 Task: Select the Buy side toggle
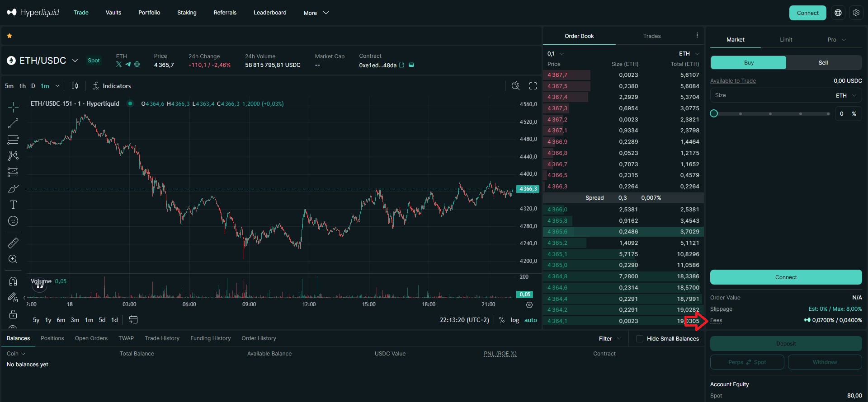pos(749,63)
